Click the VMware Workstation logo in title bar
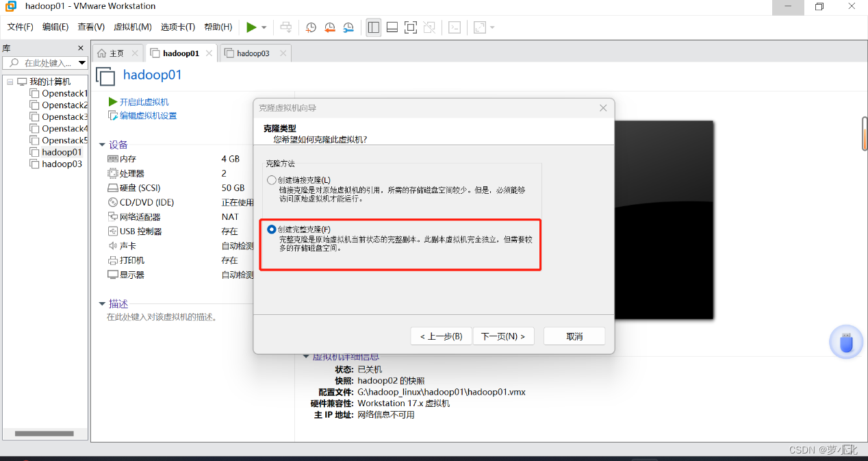 [x=12, y=6]
